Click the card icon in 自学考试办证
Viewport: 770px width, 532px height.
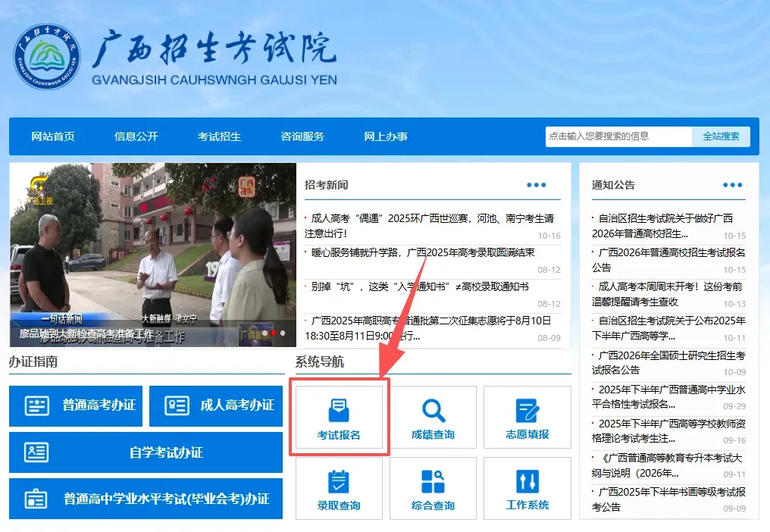click(x=36, y=452)
